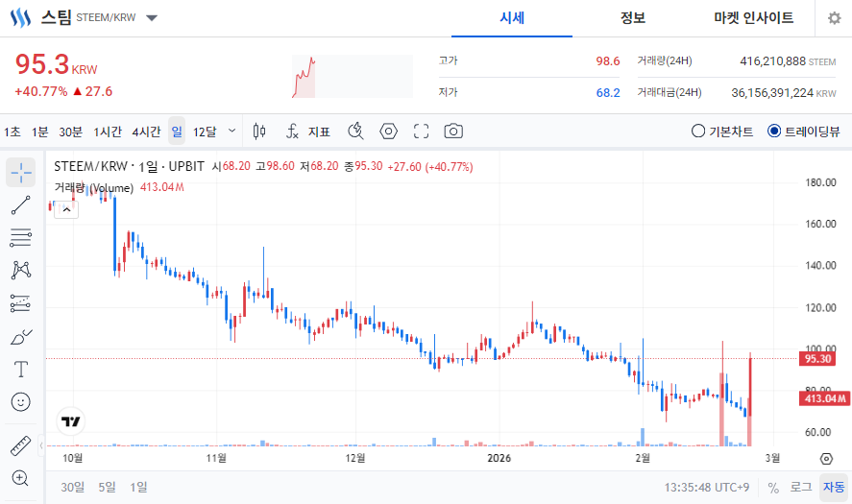852x504 pixels.
Task: Set the interval to 1초
Action: pos(12,132)
